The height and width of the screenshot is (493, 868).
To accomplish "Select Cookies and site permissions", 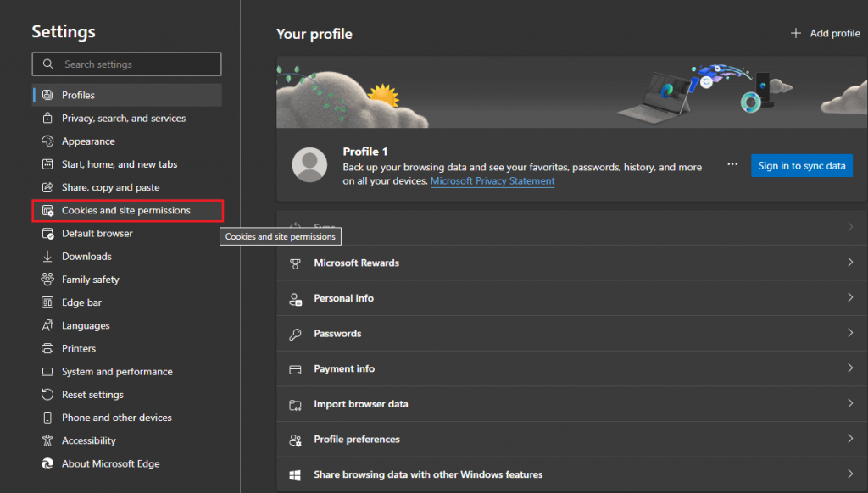I will [127, 210].
